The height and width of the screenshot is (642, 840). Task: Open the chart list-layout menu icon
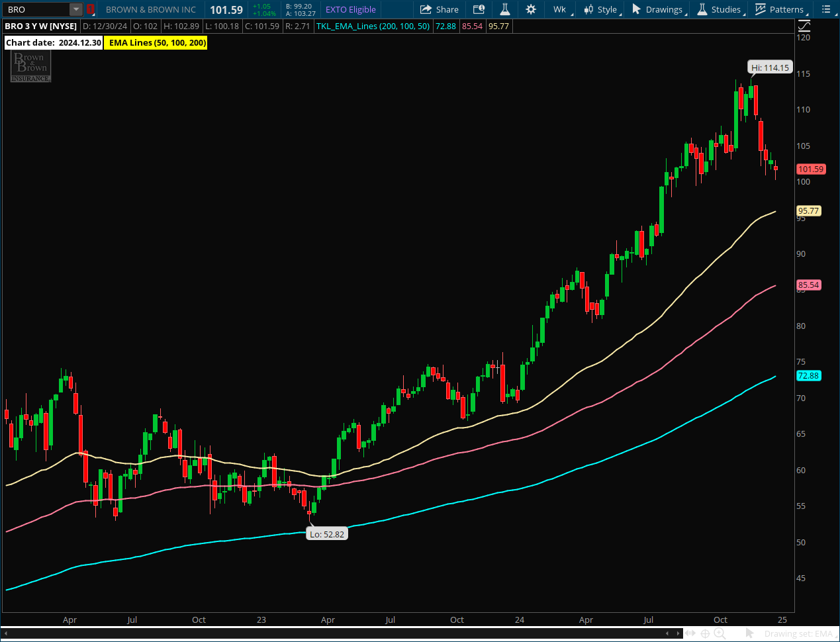point(826,9)
